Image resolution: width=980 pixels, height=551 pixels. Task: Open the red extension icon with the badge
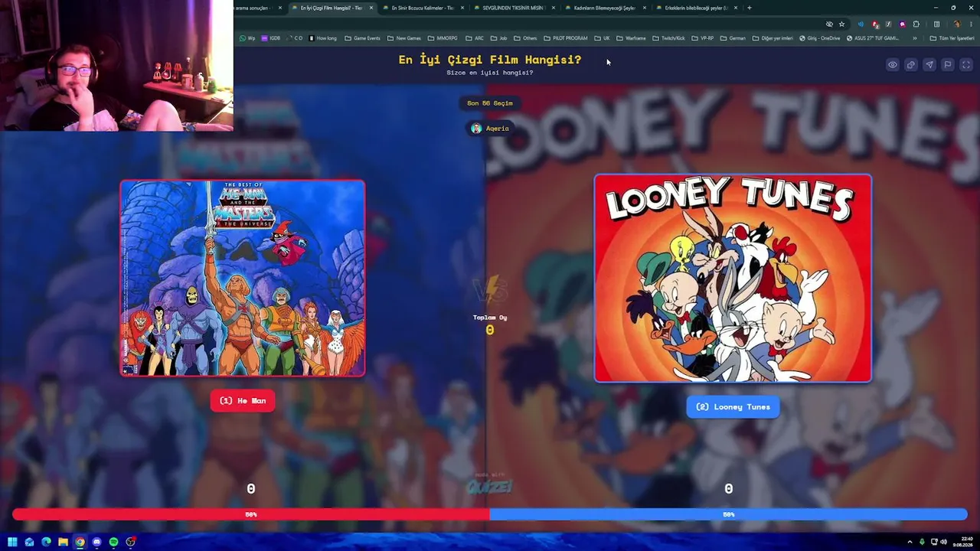tap(875, 24)
